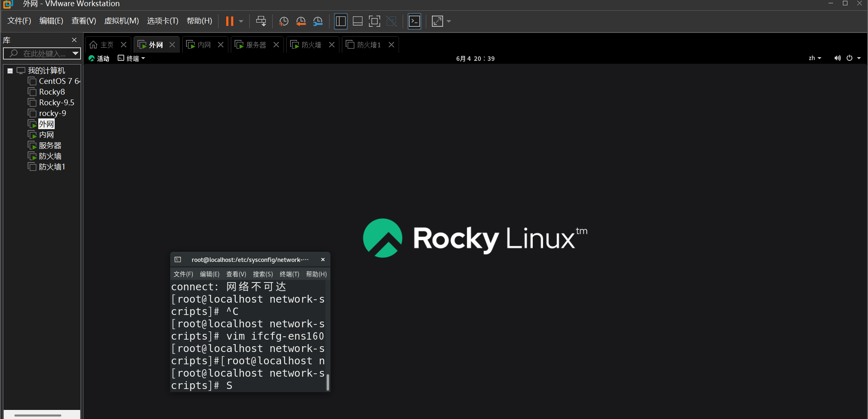Close the 服务器 tab

[276, 44]
